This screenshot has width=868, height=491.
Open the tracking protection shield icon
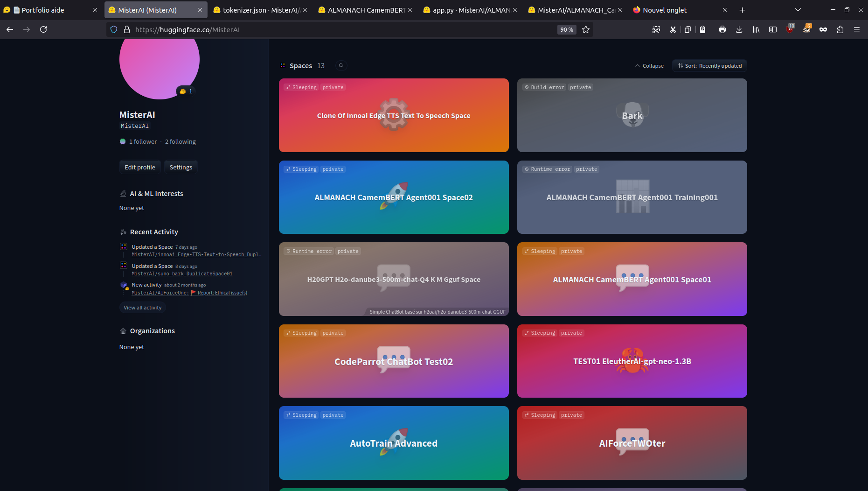114,29
